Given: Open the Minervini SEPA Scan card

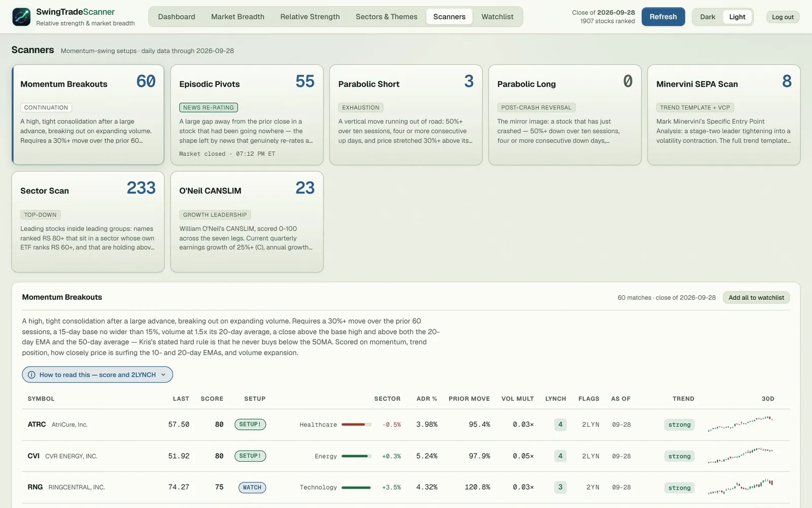Looking at the screenshot, I should [x=724, y=115].
